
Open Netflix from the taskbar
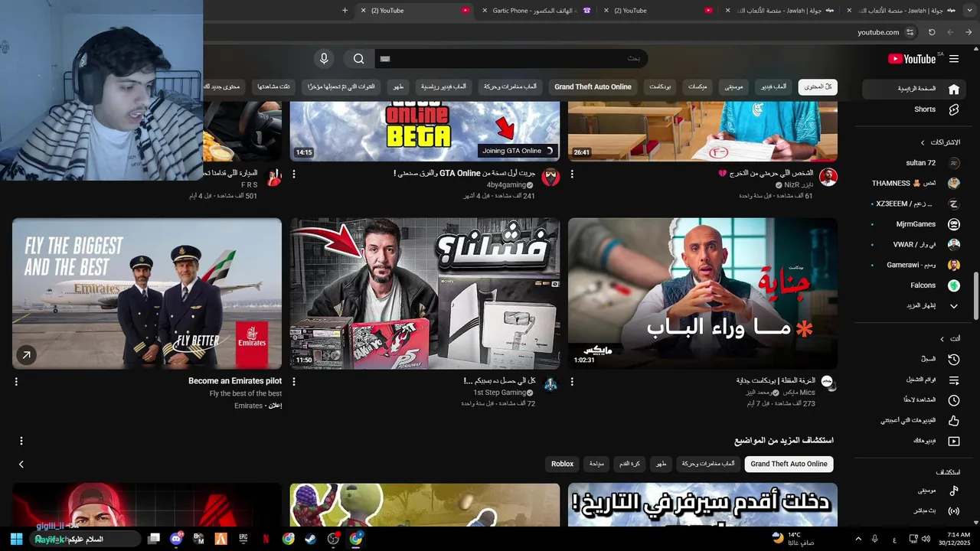coord(266,539)
